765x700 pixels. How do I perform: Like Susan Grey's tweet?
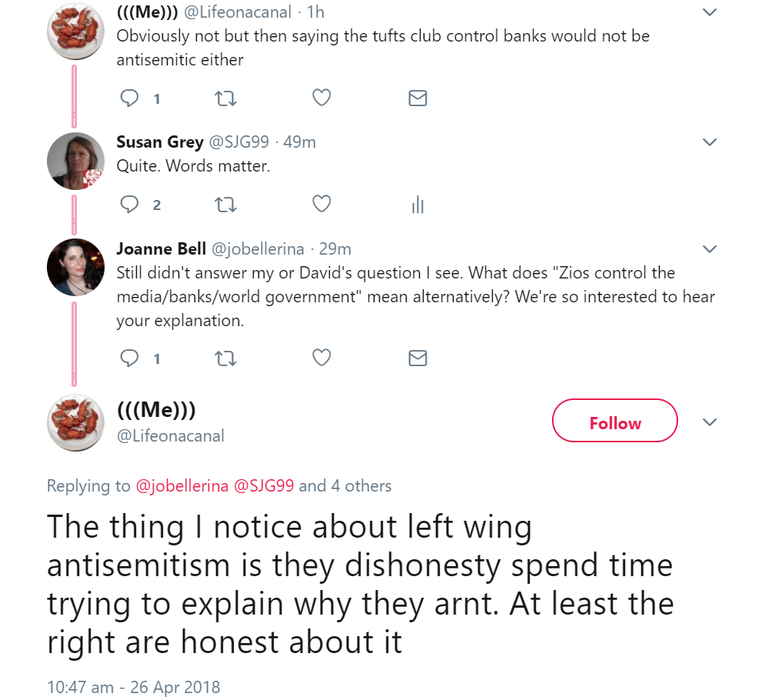pos(322,204)
